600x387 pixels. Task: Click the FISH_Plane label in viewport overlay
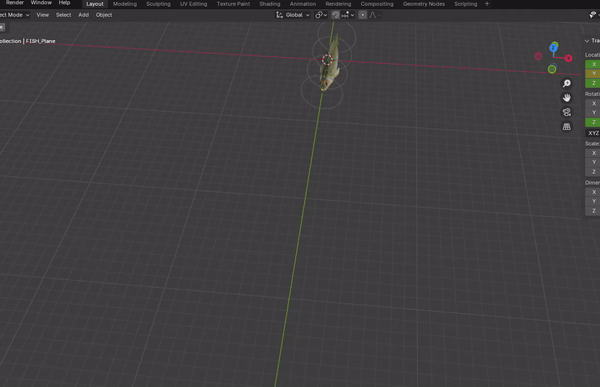[40, 41]
